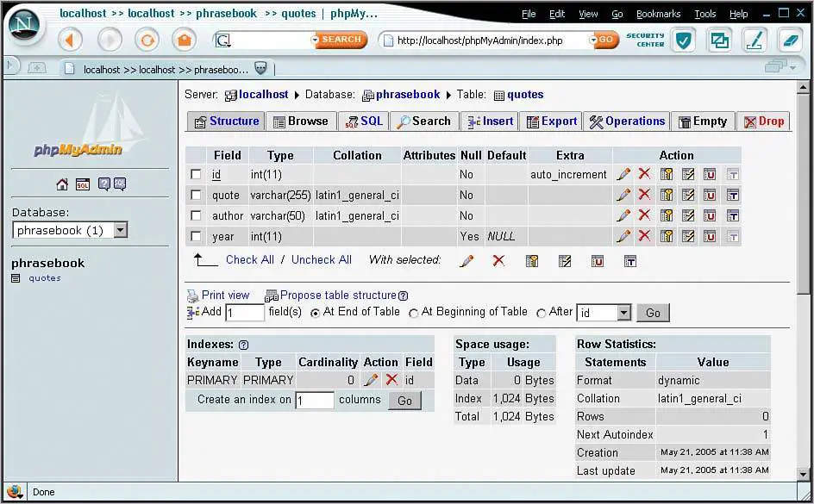Click the scrollbar up arrow

click(x=803, y=88)
